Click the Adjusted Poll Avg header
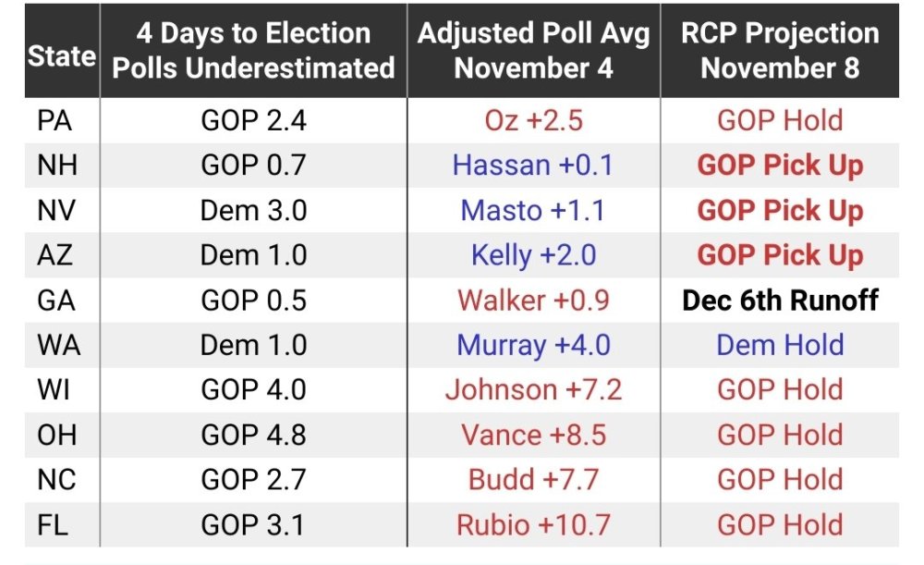The image size is (924, 565). [x=533, y=50]
